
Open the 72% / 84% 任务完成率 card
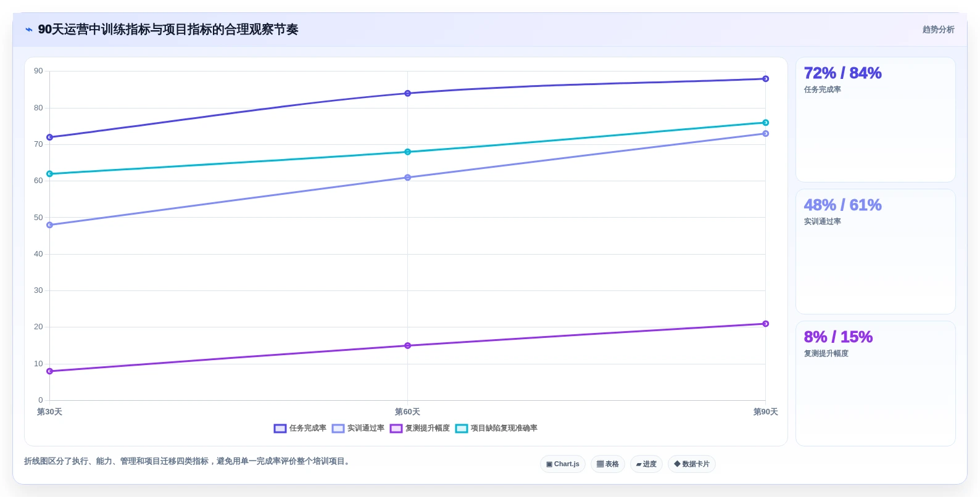pos(875,120)
